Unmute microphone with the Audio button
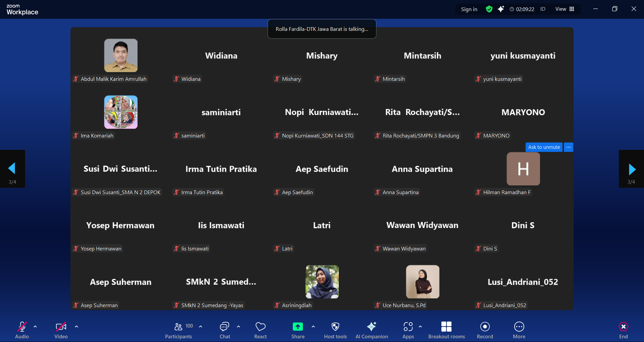The image size is (644, 342). pos(22,330)
